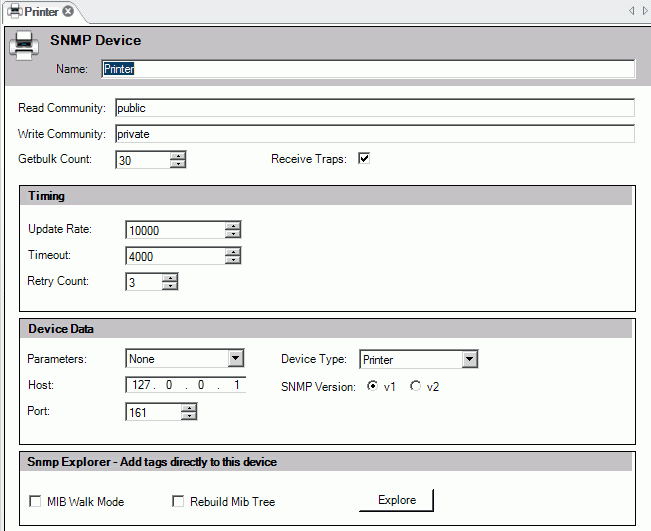Screen dimensions: 651x531
Task: Select SNMP Version v1 radio button
Action: (373, 386)
